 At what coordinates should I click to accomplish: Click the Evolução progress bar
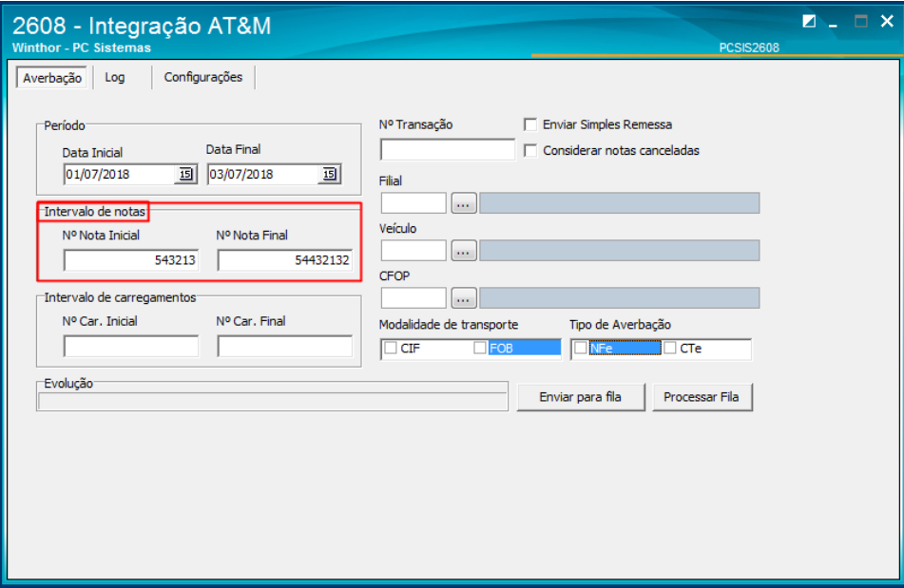(x=273, y=402)
